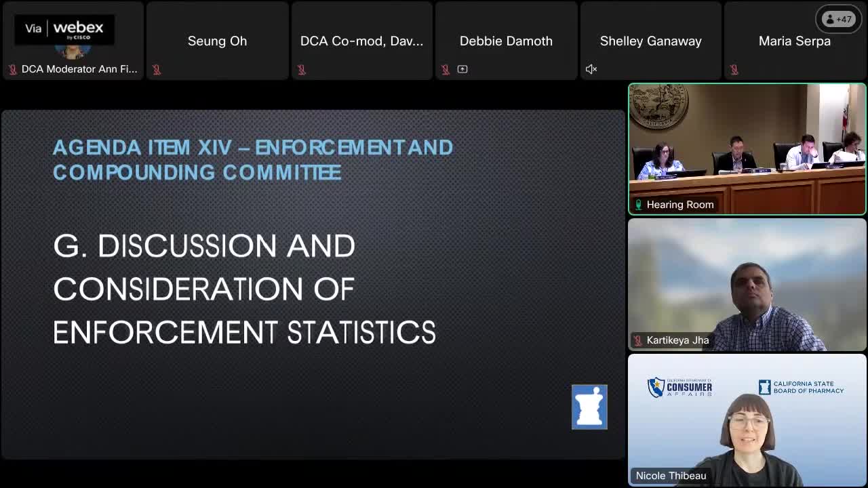Click the Nicole Thibeau name label
The image size is (868, 488).
(671, 476)
